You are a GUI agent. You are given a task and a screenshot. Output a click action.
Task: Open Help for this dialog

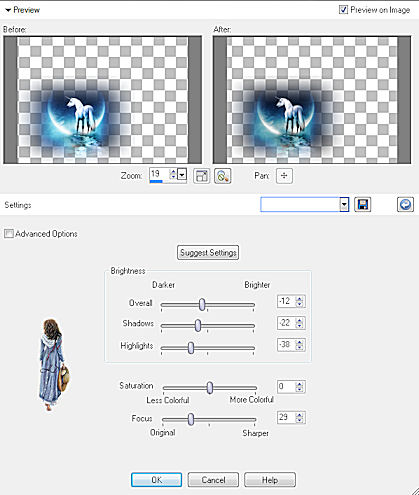[x=270, y=480]
